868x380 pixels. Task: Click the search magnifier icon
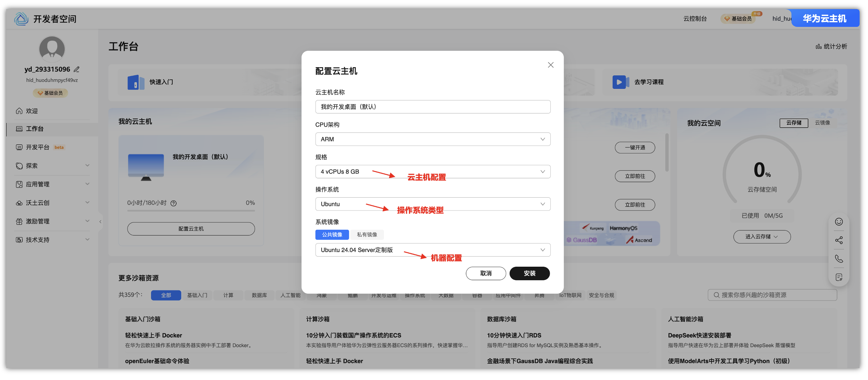(716, 295)
